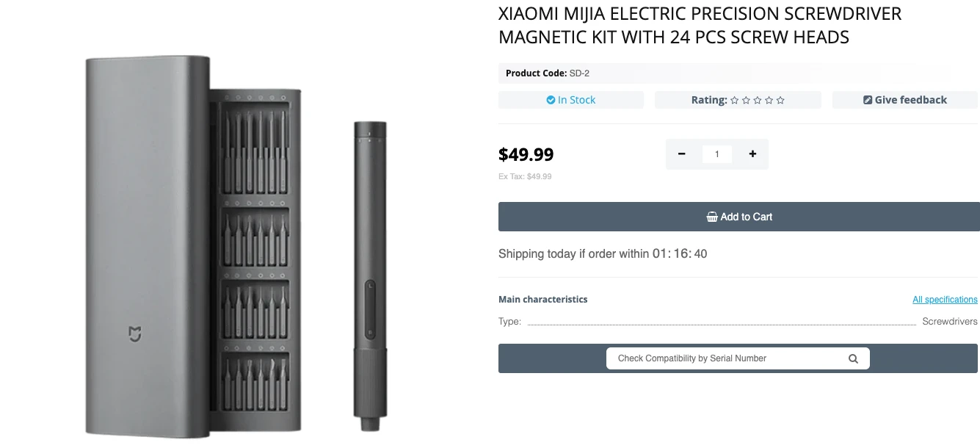Click the pencil icon in Give feedback
980x448 pixels.
click(x=867, y=100)
